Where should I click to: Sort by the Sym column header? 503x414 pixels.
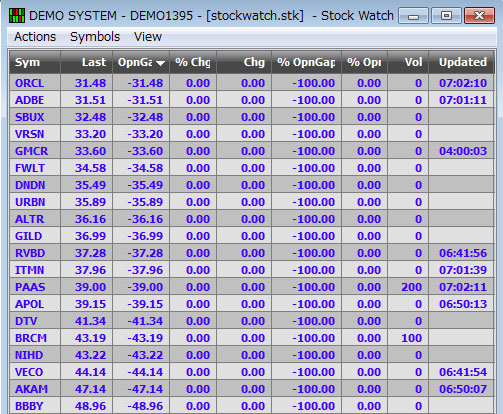[35, 62]
